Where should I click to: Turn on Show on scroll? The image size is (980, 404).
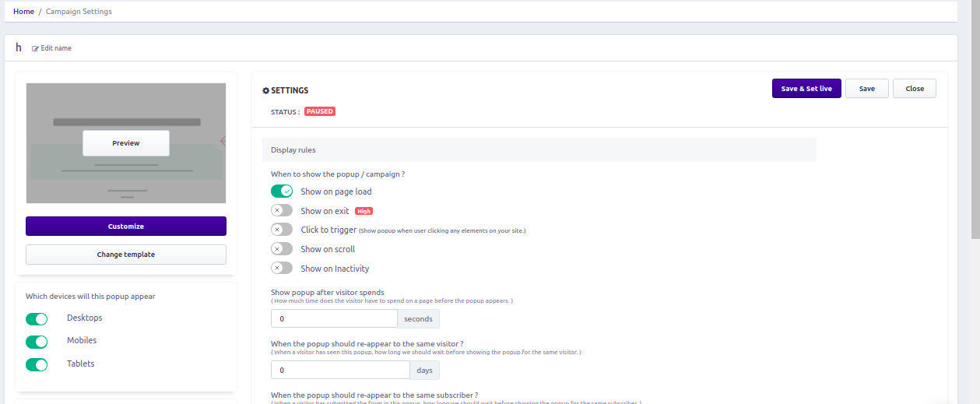click(x=282, y=249)
